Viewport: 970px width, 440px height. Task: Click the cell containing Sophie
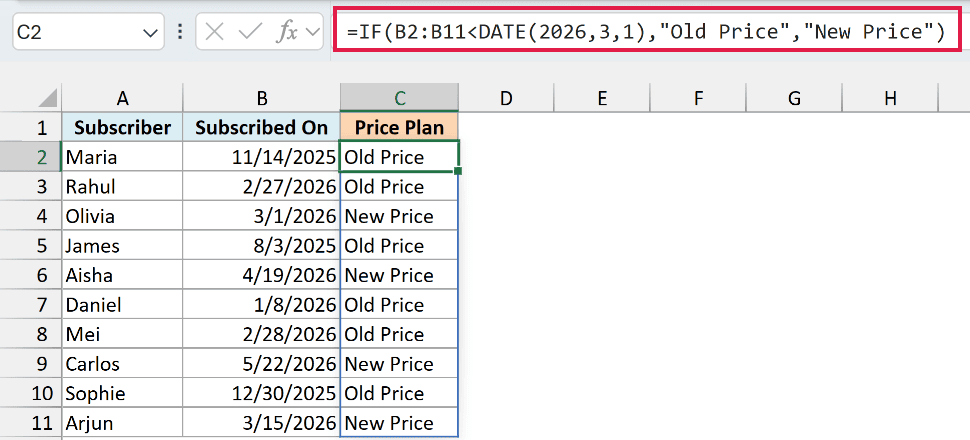point(122,393)
